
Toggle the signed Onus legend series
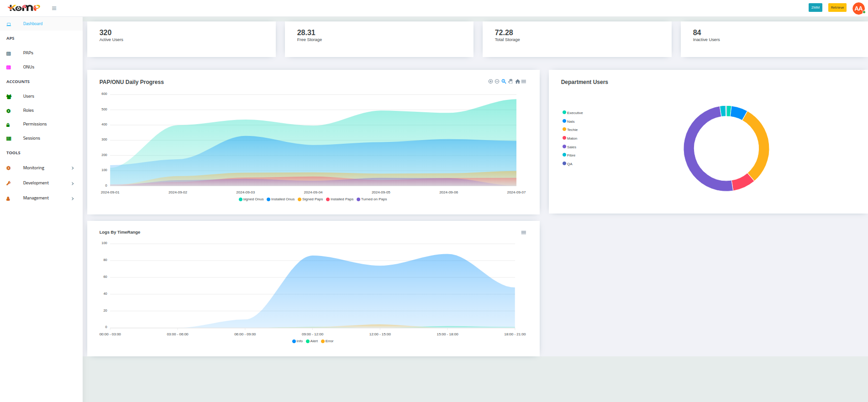[251, 199]
